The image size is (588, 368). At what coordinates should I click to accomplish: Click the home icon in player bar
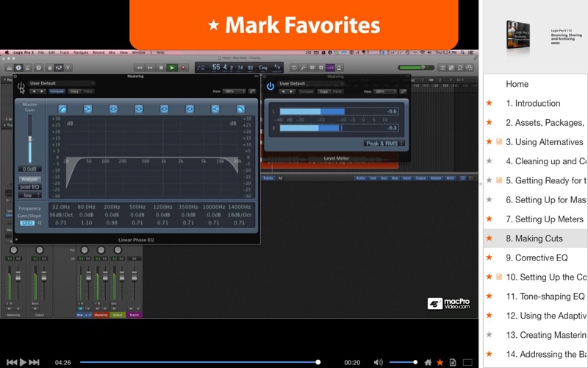[x=428, y=362]
